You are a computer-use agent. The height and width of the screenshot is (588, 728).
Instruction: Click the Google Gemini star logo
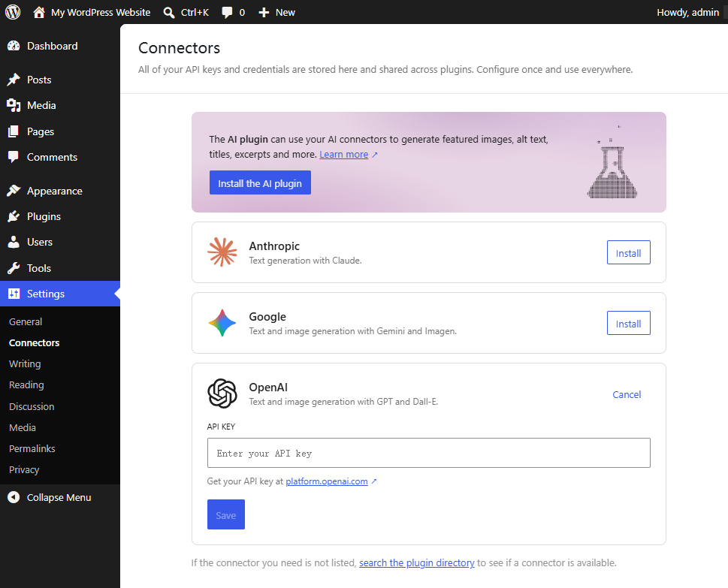[222, 323]
